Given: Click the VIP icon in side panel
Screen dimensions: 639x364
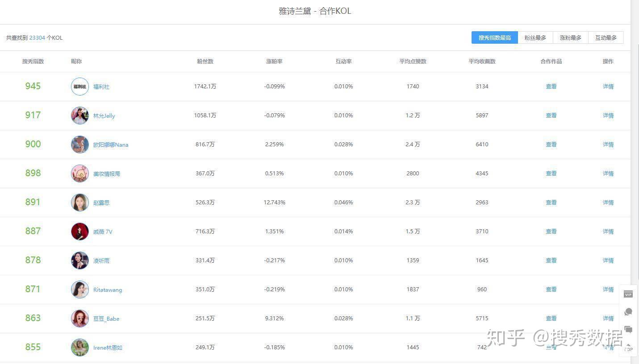Looking at the screenshot, I should click(628, 294).
